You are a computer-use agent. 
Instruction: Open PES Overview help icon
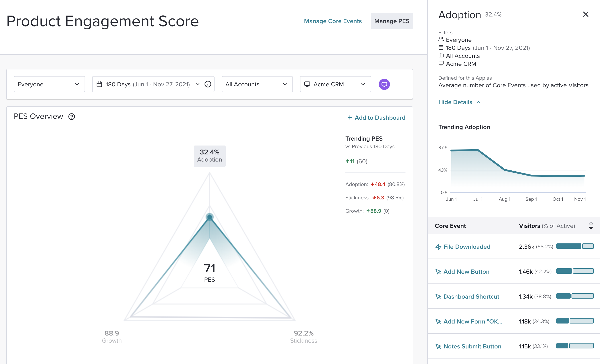coord(72,117)
